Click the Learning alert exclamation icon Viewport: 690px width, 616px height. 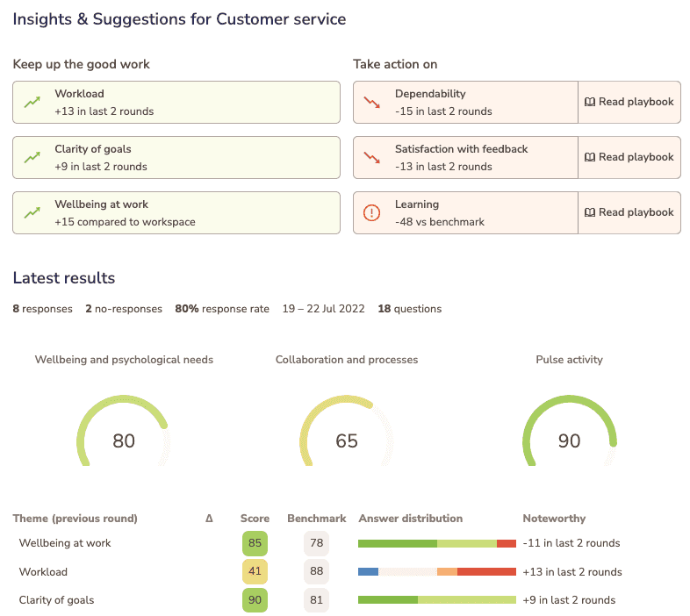tap(372, 213)
